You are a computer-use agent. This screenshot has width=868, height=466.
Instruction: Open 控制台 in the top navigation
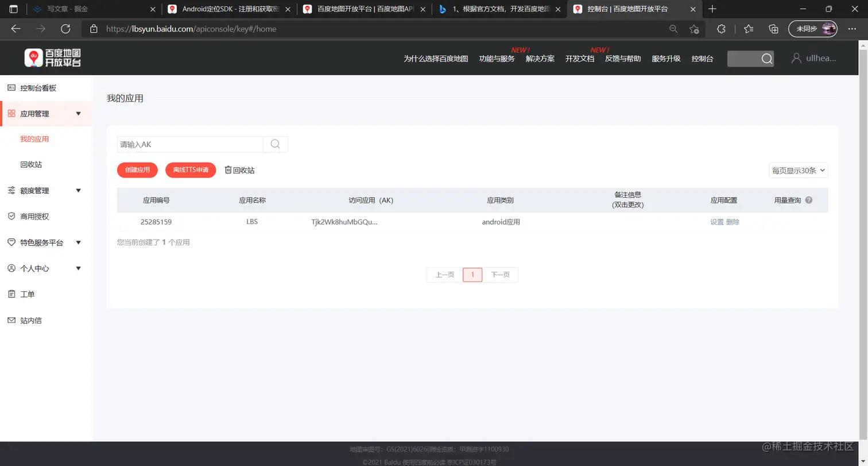(x=702, y=59)
